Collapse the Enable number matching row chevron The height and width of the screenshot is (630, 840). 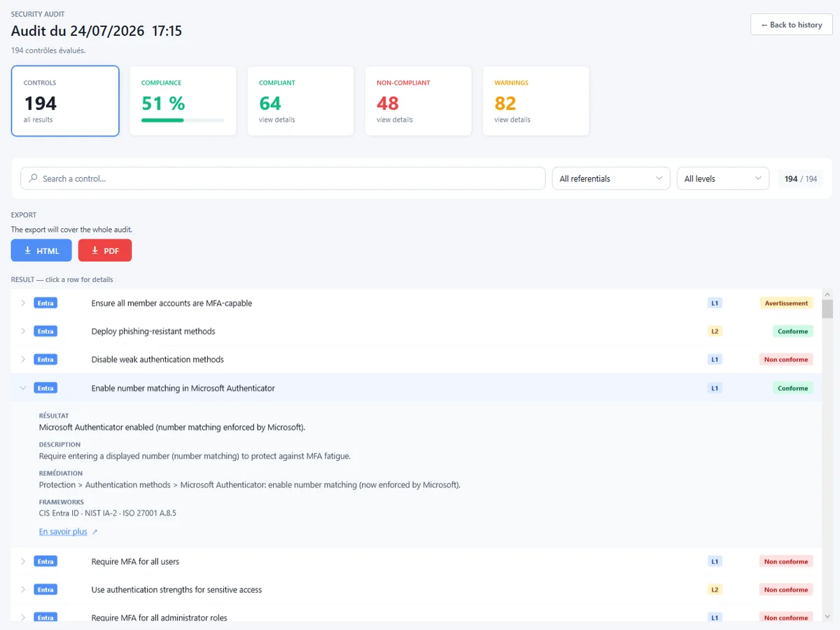click(x=23, y=388)
